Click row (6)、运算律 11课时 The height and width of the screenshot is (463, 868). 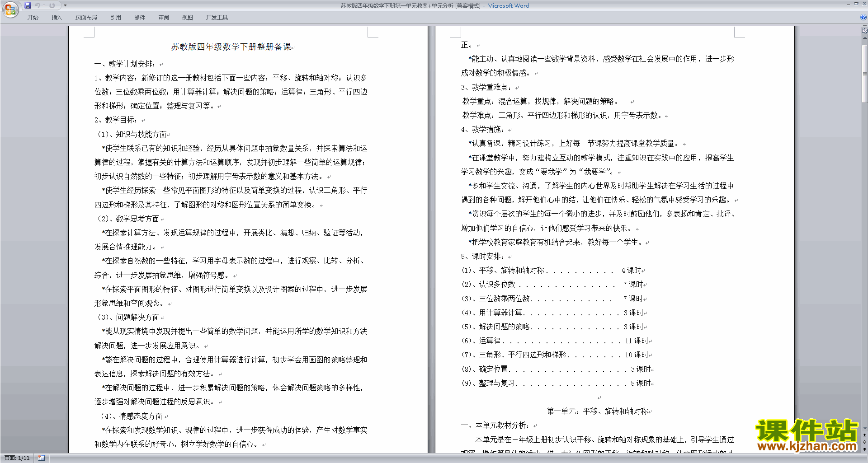pos(555,341)
